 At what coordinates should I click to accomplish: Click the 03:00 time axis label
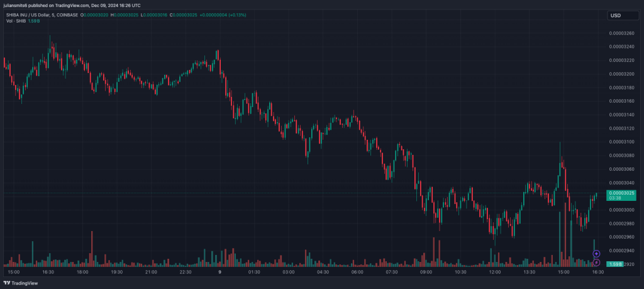[x=288, y=272]
